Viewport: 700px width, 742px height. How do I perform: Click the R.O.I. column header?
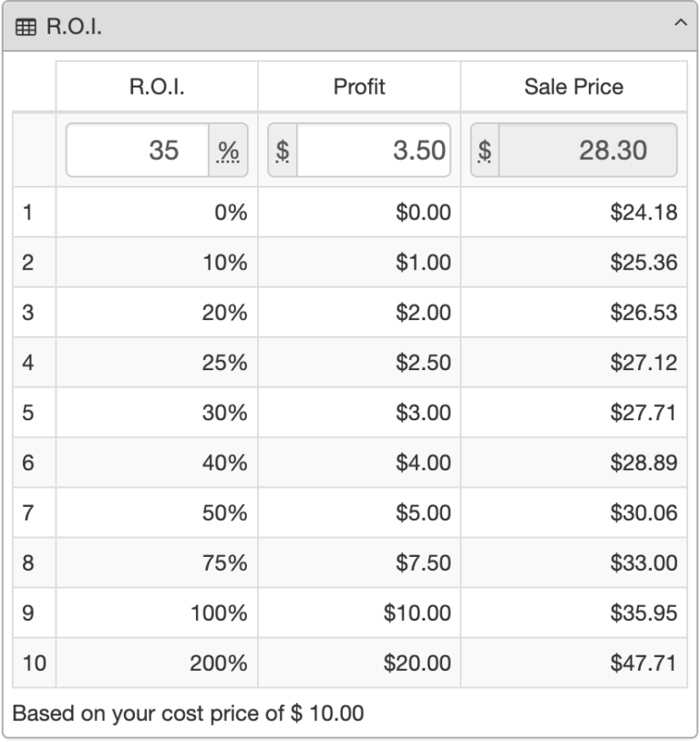coord(155,87)
